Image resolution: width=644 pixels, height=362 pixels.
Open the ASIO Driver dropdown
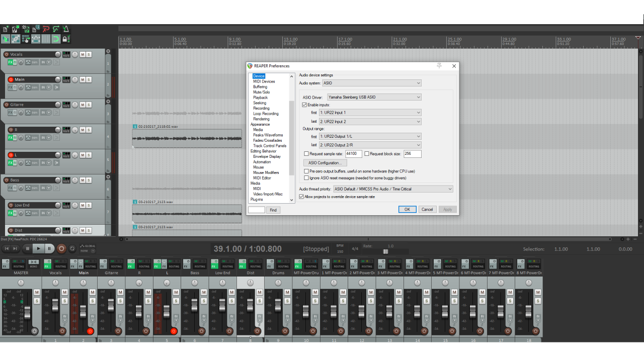coord(374,97)
